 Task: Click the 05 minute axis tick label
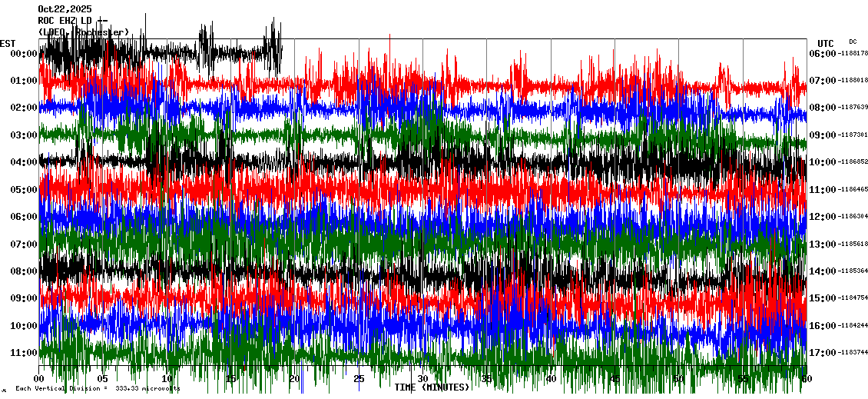pyautogui.click(x=102, y=379)
